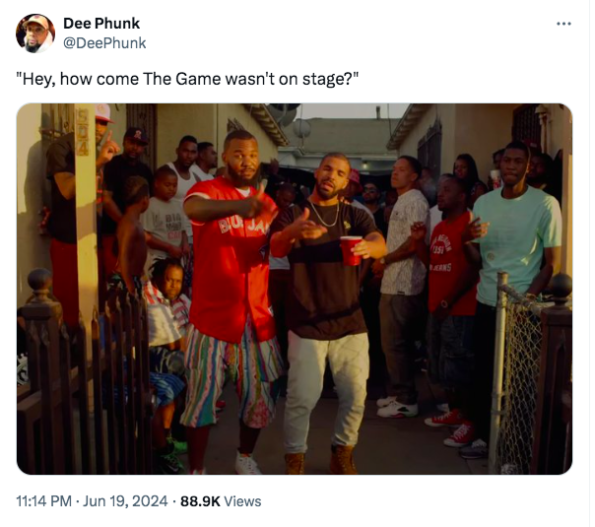Click the chain-link fence in the photo
The height and width of the screenshot is (527, 595).
point(518,376)
